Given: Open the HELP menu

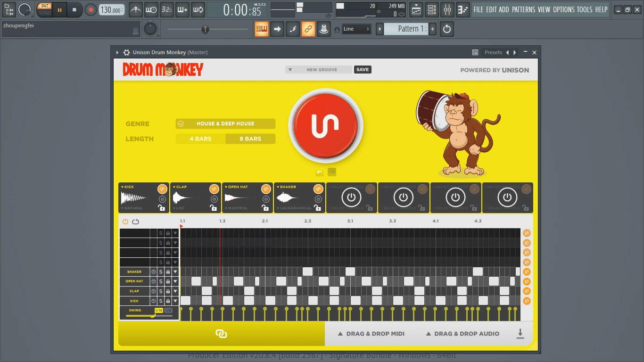Looking at the screenshot, I should [601, 9].
